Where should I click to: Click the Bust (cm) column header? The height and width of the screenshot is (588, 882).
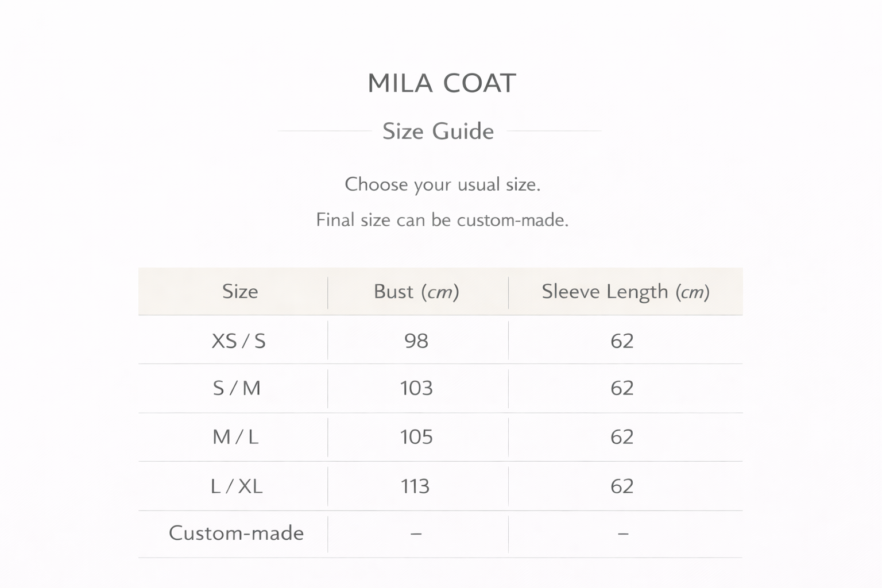point(416,292)
